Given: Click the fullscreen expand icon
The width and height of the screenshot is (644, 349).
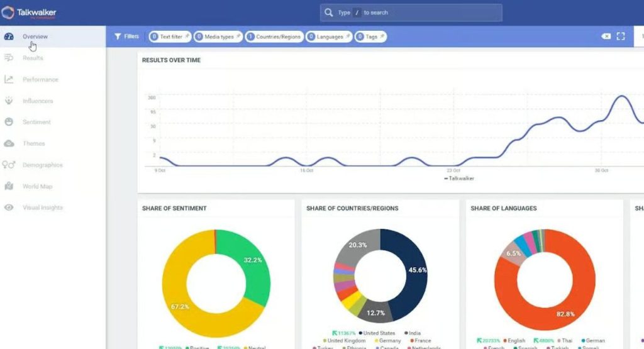Looking at the screenshot, I should pos(621,36).
